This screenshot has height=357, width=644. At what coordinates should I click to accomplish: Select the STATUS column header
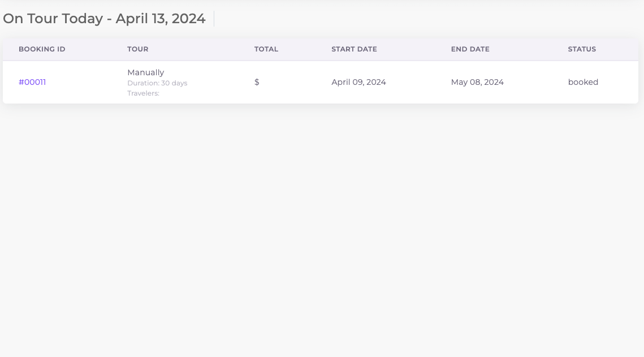582,49
